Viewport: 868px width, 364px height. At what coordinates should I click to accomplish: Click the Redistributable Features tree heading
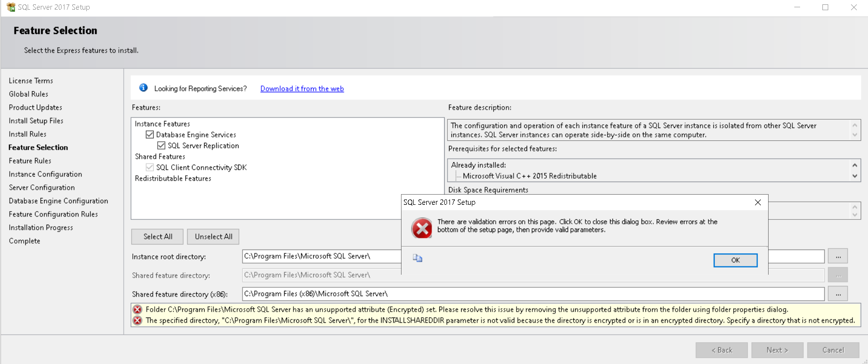point(173,179)
